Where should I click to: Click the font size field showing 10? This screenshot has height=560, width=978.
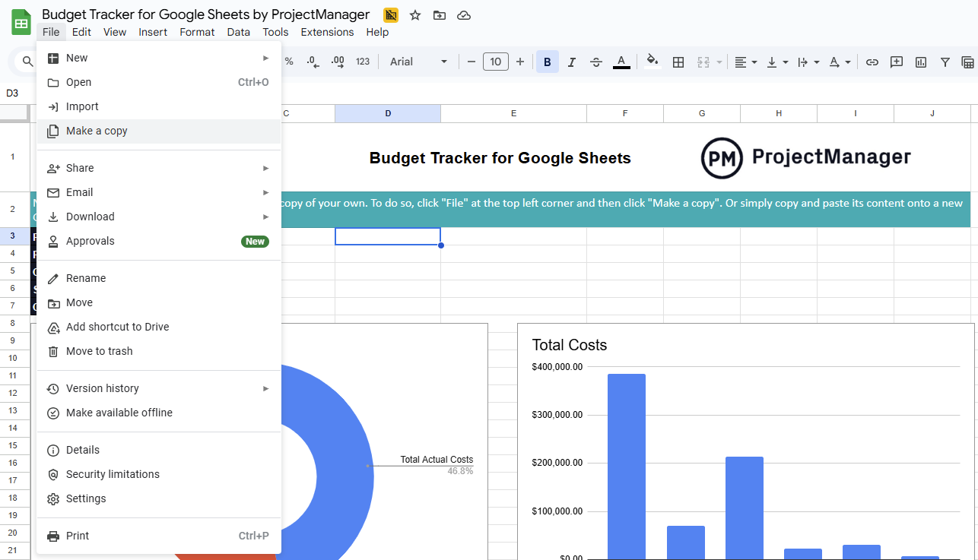pos(496,62)
